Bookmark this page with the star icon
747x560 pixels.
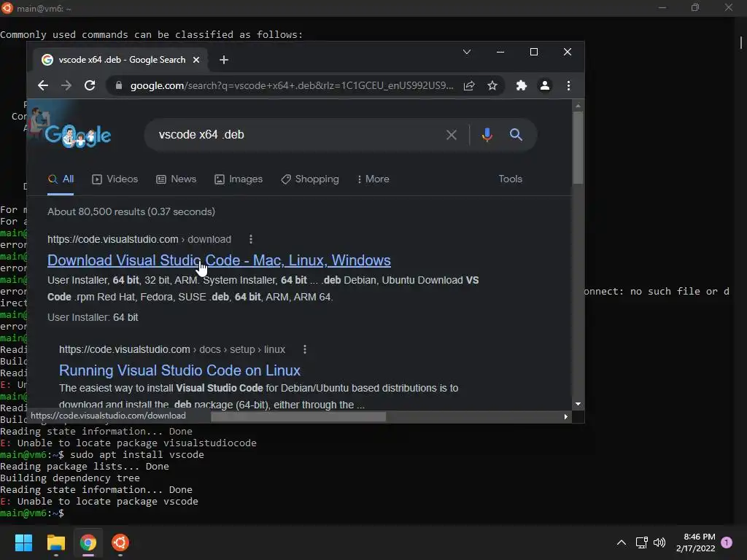[492, 86]
